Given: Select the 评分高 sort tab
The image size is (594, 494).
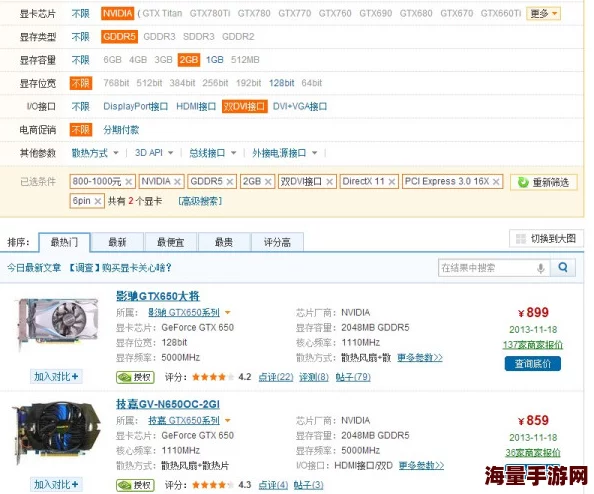Looking at the screenshot, I should pos(277,242).
